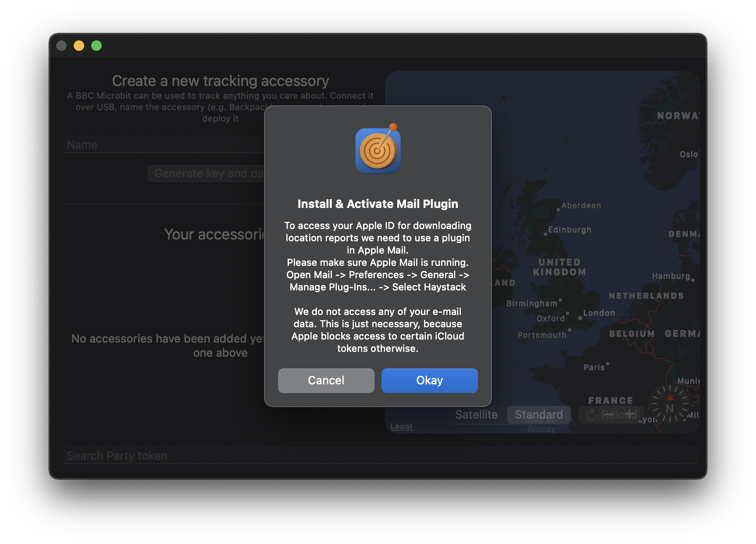Click 'Install & Activate Mail Plugin' heading
756x544 pixels.
[378, 204]
